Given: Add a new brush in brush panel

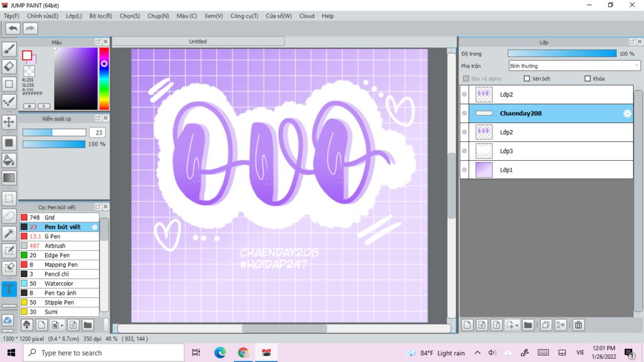Looking at the screenshot, I should [x=41, y=325].
